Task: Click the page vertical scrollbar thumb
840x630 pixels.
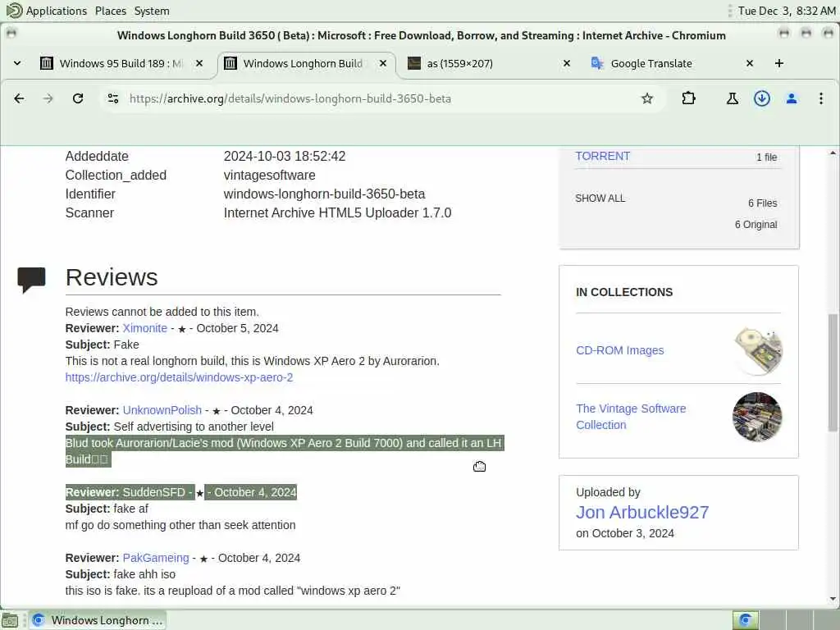Action: pos(833,372)
